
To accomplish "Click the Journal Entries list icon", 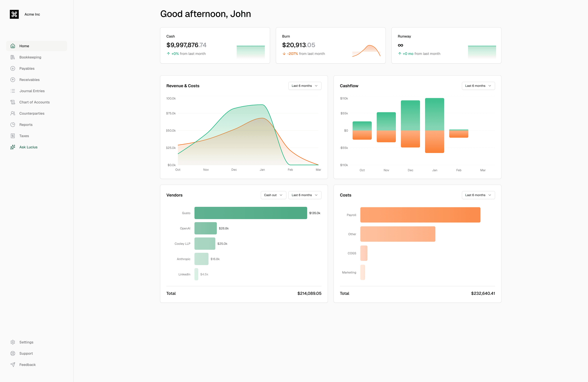I will [13, 91].
